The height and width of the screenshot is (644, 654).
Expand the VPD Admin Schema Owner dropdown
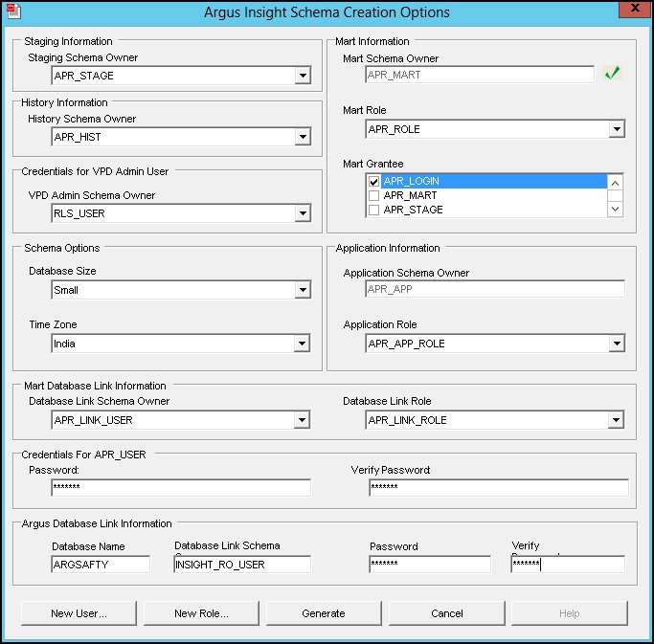303,213
